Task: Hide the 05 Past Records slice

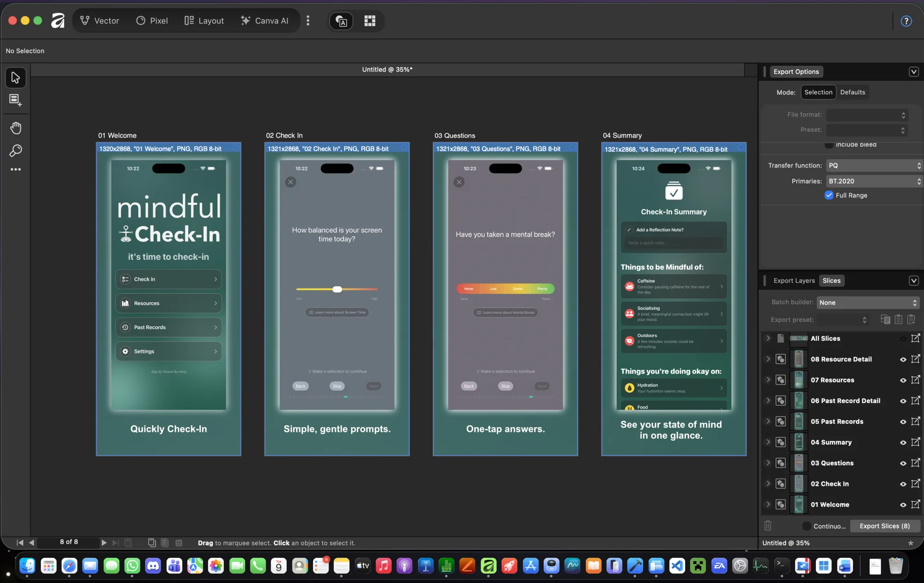Action: pos(903,422)
